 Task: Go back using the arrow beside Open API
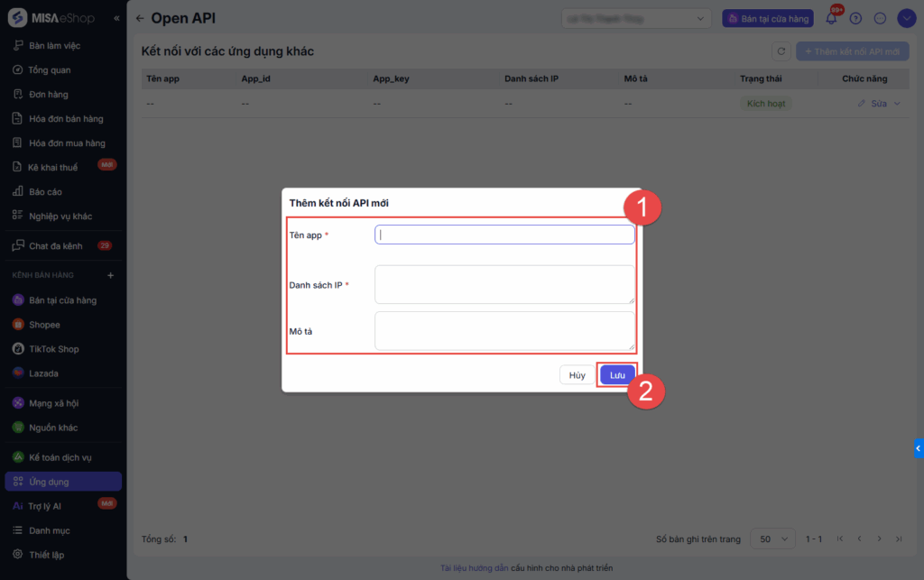(140, 18)
